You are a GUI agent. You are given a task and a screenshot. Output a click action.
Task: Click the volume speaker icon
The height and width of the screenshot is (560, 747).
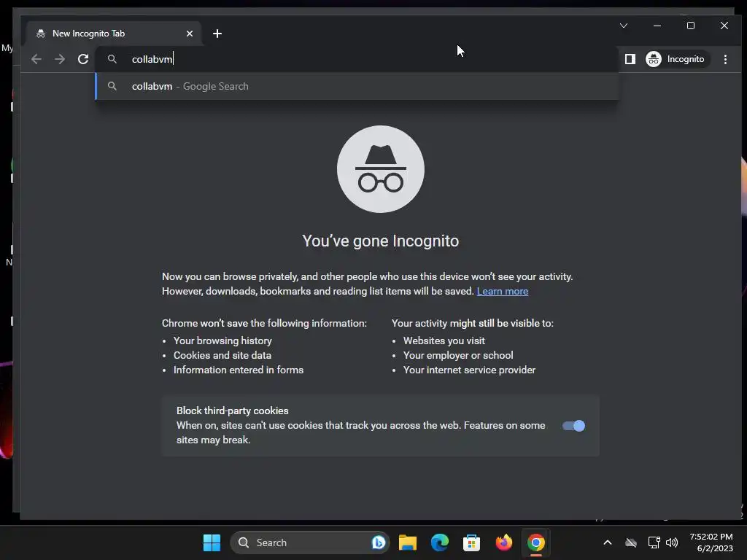pos(672,542)
